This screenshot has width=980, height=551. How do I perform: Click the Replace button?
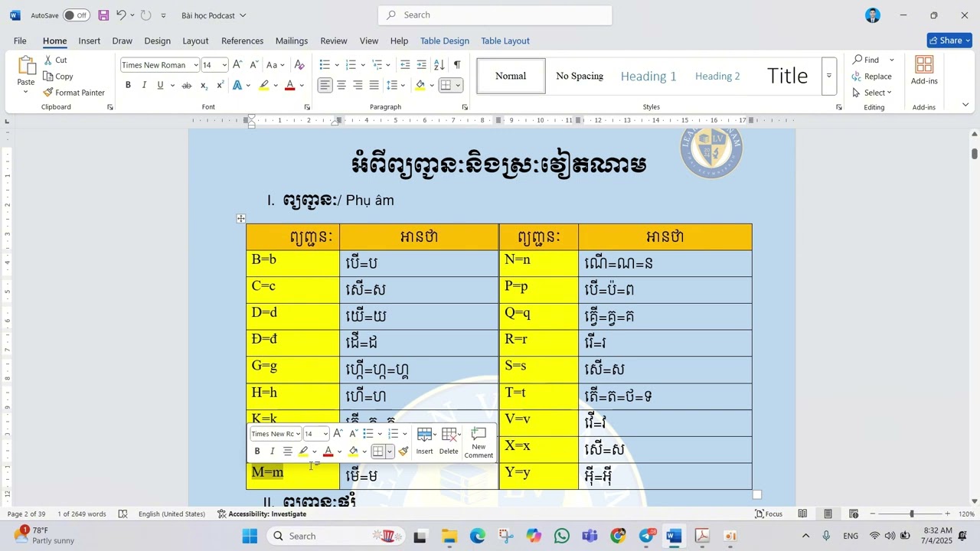pos(873,77)
